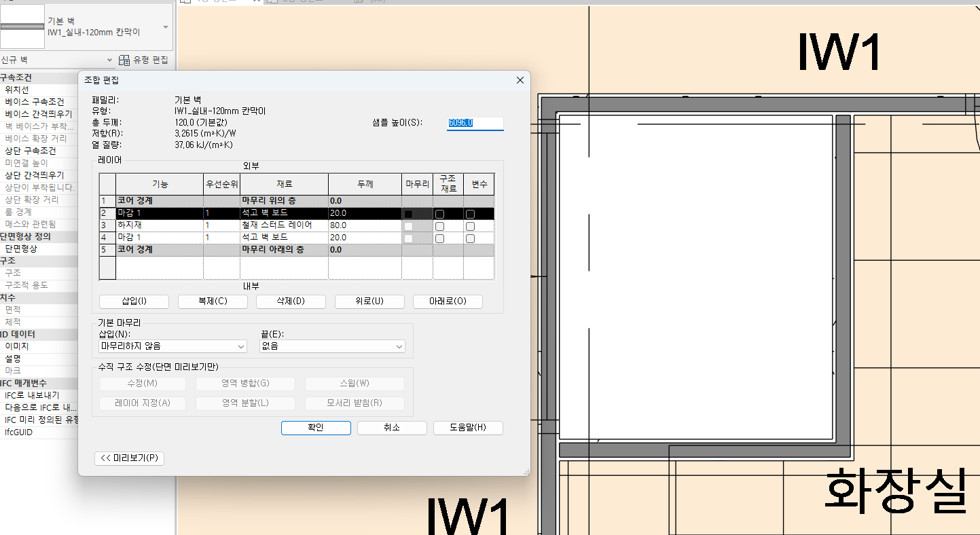980x535 pixels.
Task: Select row 3 하지재 function cell
Action: [159, 225]
